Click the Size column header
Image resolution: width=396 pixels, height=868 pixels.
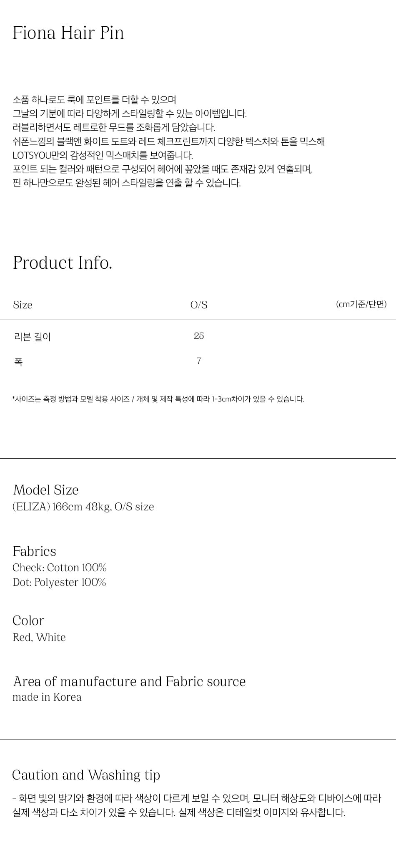tap(23, 305)
